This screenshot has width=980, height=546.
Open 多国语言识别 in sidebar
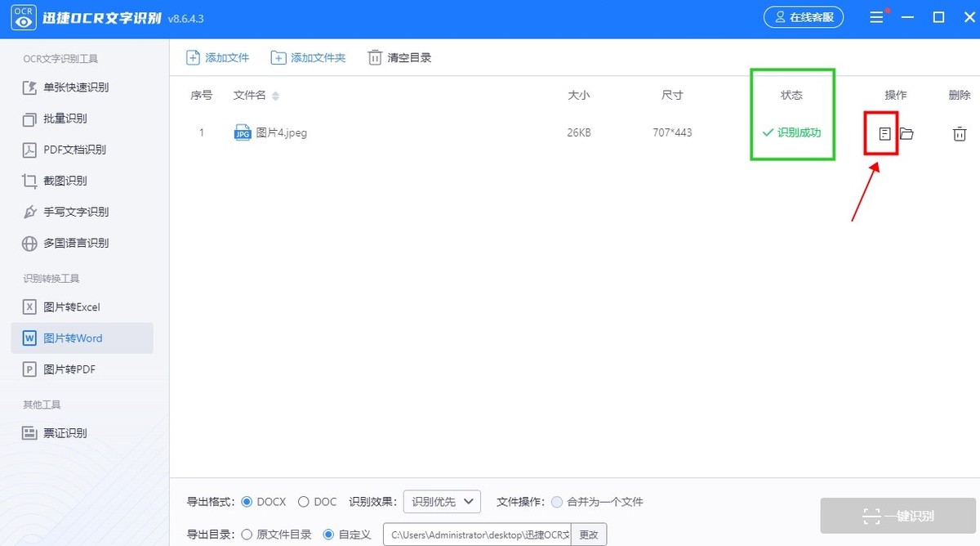[x=82, y=243]
